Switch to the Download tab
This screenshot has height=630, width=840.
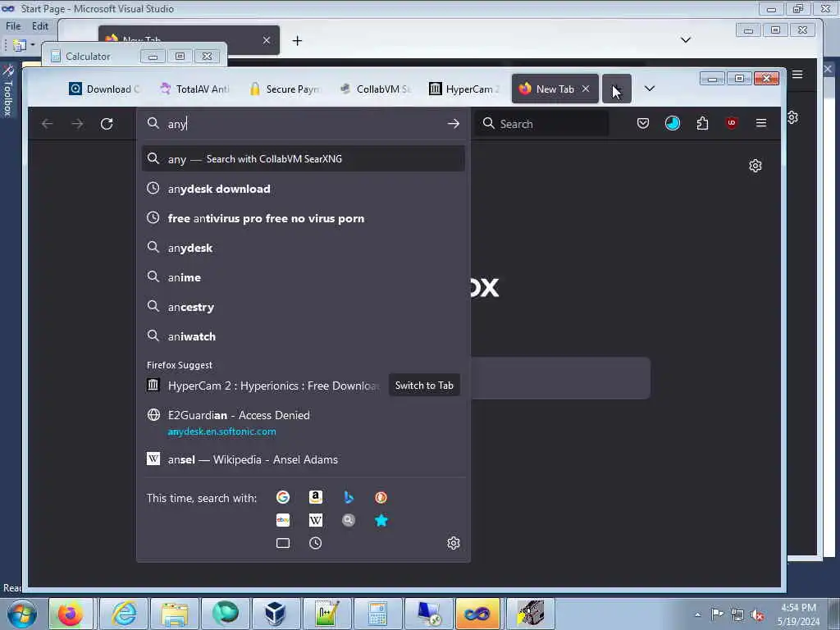click(105, 89)
